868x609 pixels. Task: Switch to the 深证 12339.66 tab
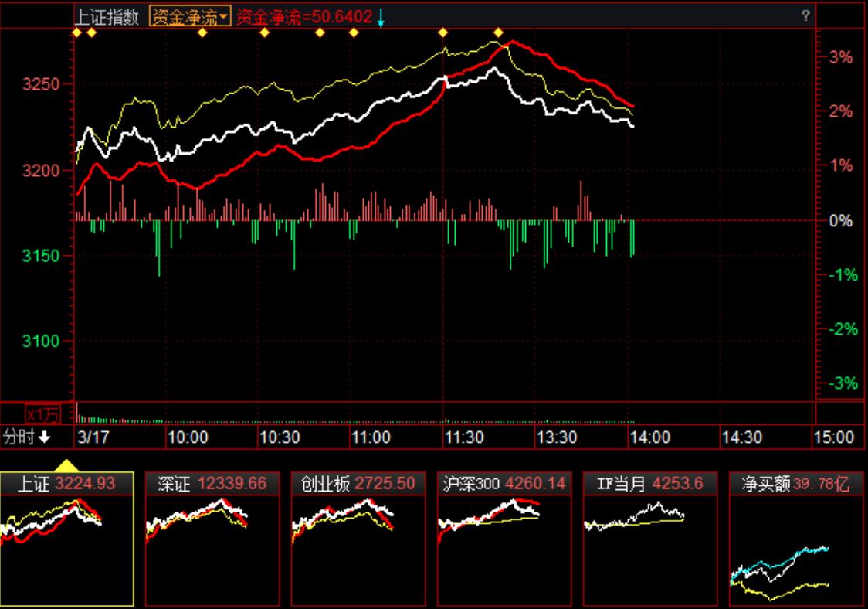[x=212, y=484]
